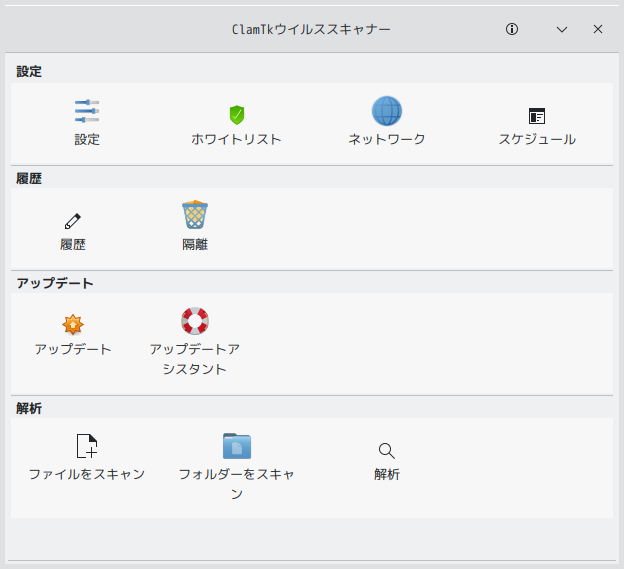
Task: Expand the title bar chevron menu
Action: [x=562, y=29]
